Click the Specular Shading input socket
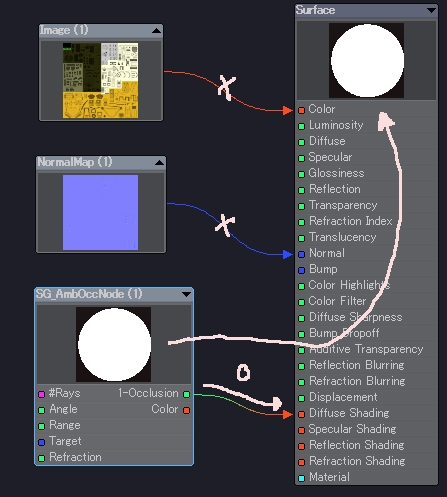The image size is (447, 497). pyautogui.click(x=301, y=430)
